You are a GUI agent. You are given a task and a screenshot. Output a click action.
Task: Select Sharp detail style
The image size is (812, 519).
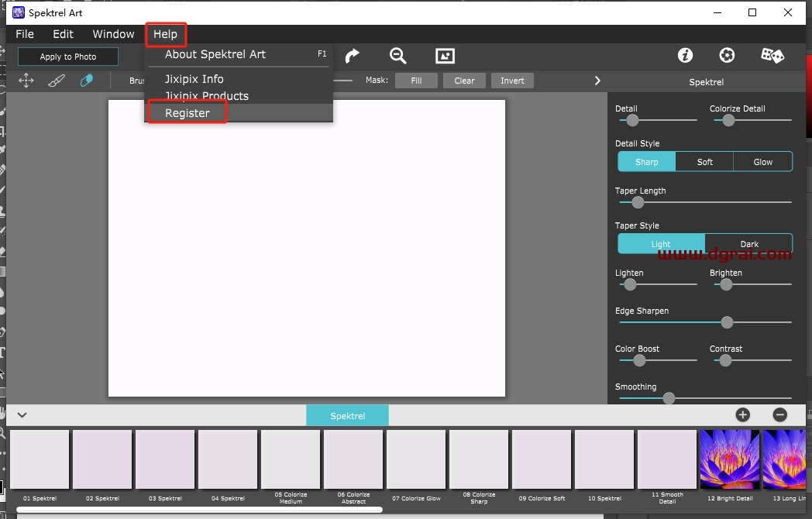click(x=647, y=162)
